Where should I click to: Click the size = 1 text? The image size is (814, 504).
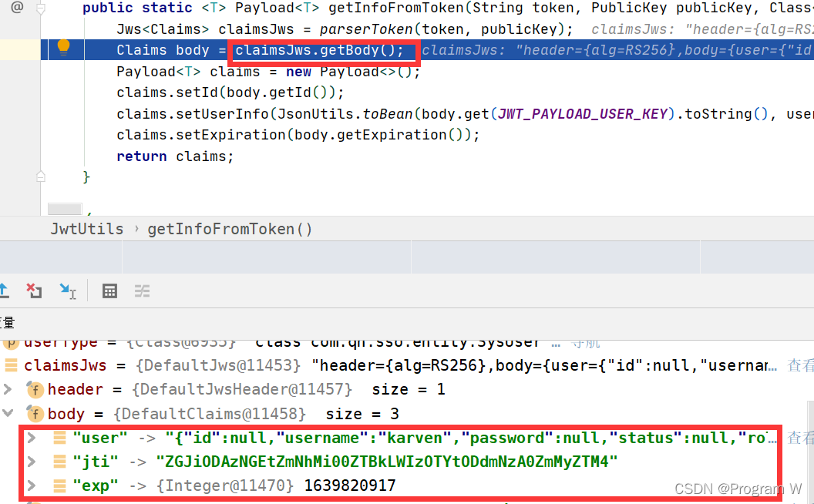[409, 389]
